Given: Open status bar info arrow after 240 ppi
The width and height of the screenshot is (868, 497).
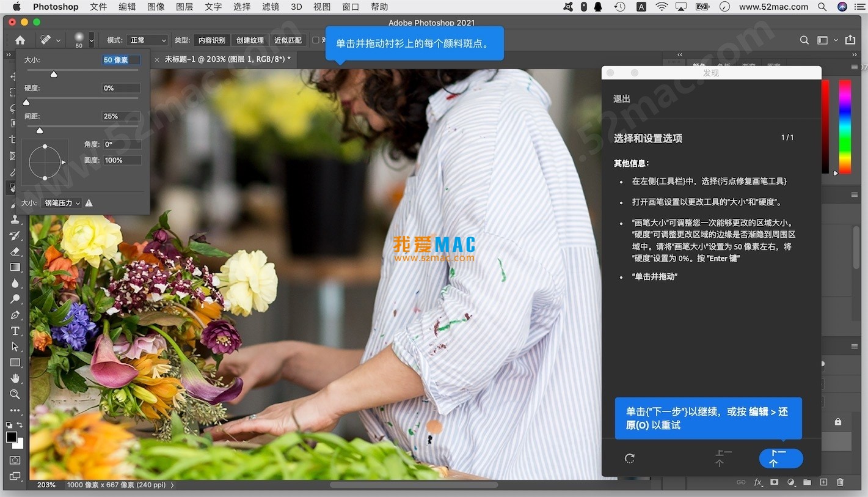Looking at the screenshot, I should tap(172, 485).
